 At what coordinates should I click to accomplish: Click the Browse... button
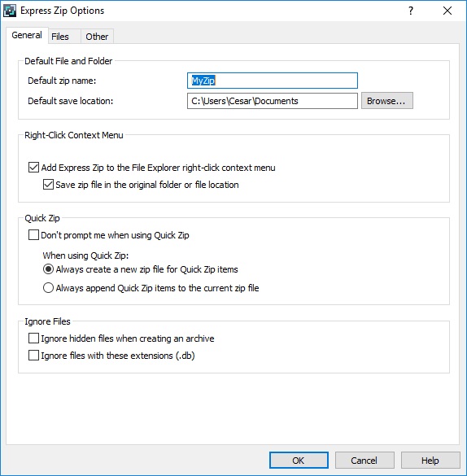click(x=387, y=101)
